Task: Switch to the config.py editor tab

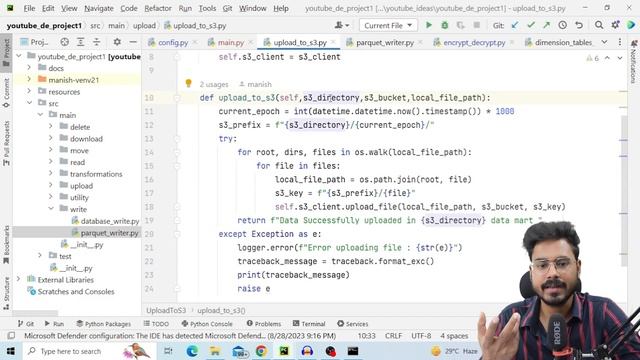Action: tap(173, 42)
